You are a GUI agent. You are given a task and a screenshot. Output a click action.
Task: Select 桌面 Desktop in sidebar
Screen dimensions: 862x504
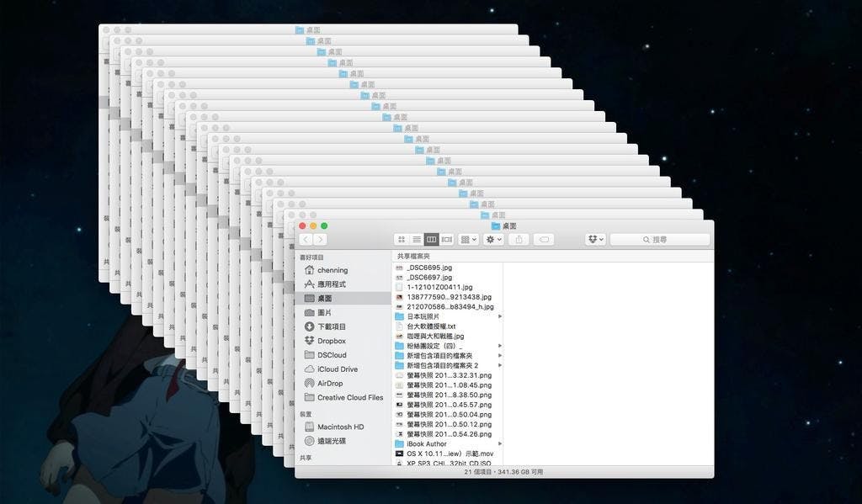tap(343, 299)
